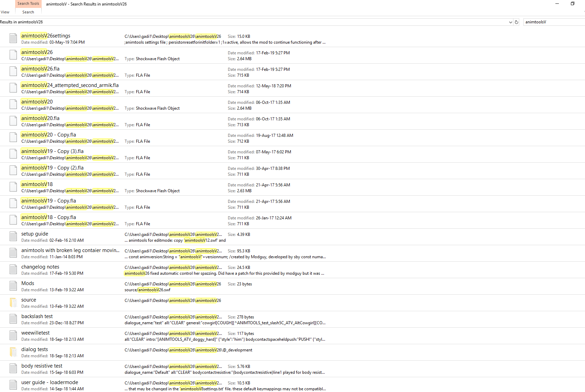Expand the address bar history dropdown
The width and height of the screenshot is (585, 392).
tap(510, 22)
